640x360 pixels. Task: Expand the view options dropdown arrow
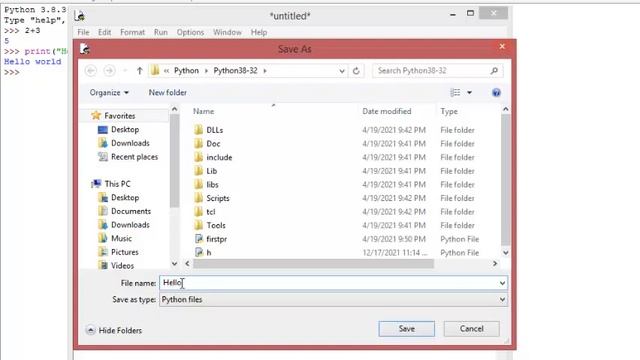469,93
